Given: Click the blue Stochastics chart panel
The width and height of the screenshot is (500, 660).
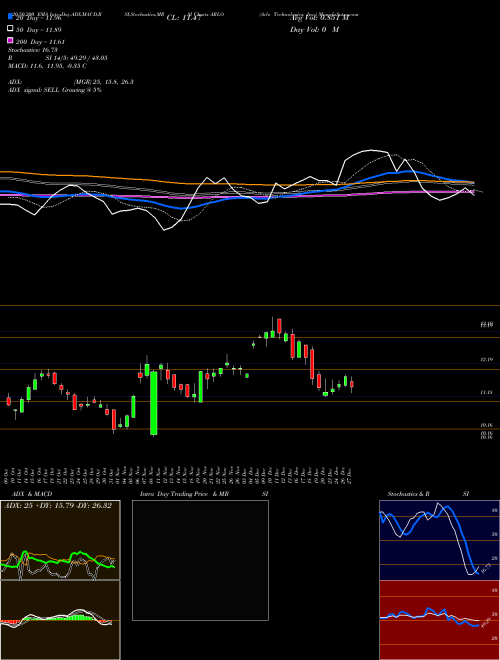Looking at the screenshot, I should tap(439, 540).
